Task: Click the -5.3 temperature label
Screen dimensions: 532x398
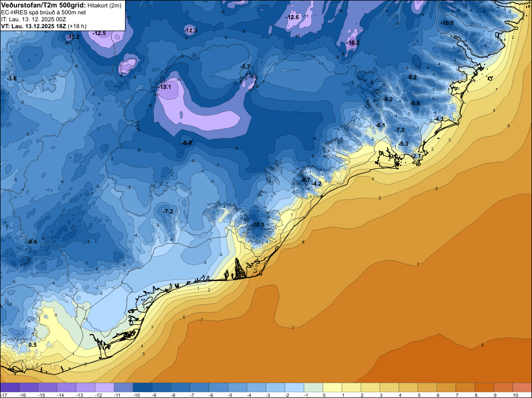Action: [x=403, y=144]
